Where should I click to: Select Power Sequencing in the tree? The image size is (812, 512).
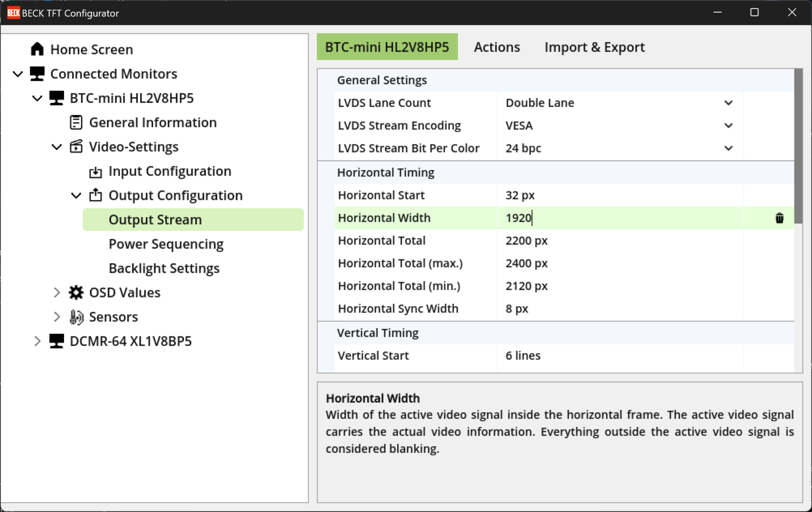pyautogui.click(x=166, y=244)
